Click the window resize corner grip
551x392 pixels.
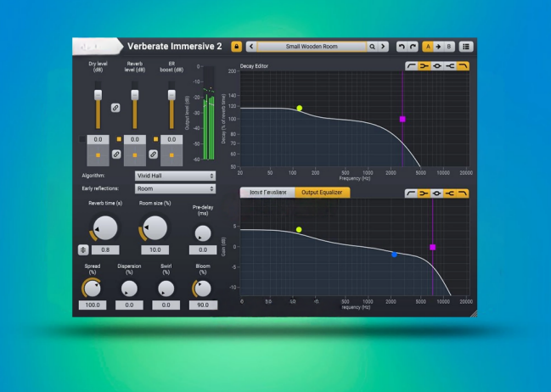[474, 313]
